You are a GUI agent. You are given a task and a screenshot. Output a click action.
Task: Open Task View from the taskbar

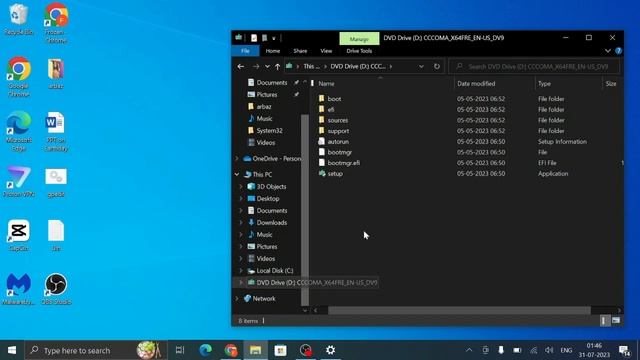pos(180,350)
